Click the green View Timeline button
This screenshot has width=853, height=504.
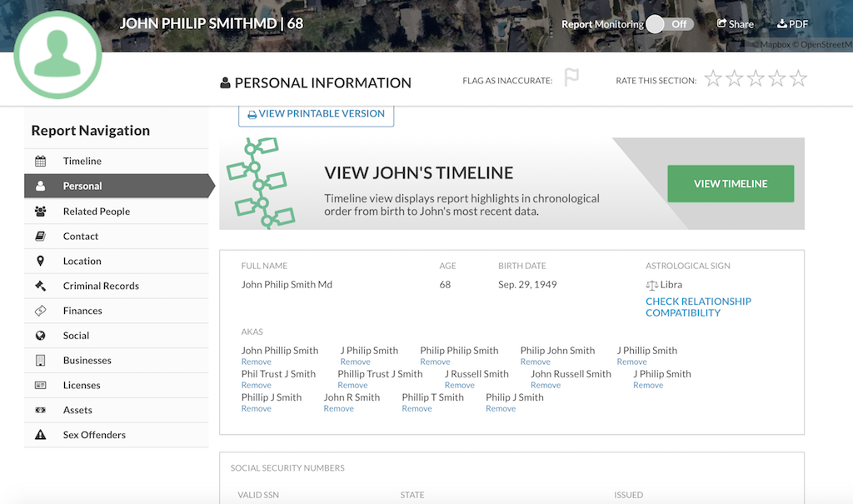tap(731, 184)
